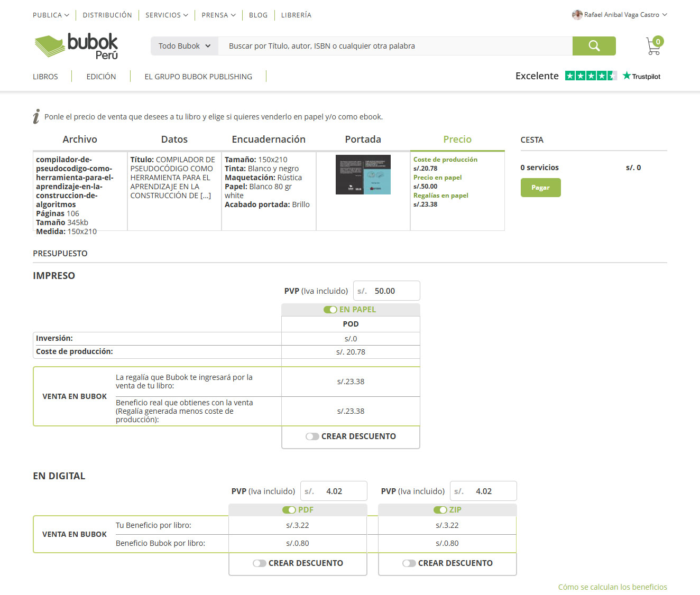Edit the PDF PVP price field
700x595 pixels.
[x=334, y=491]
